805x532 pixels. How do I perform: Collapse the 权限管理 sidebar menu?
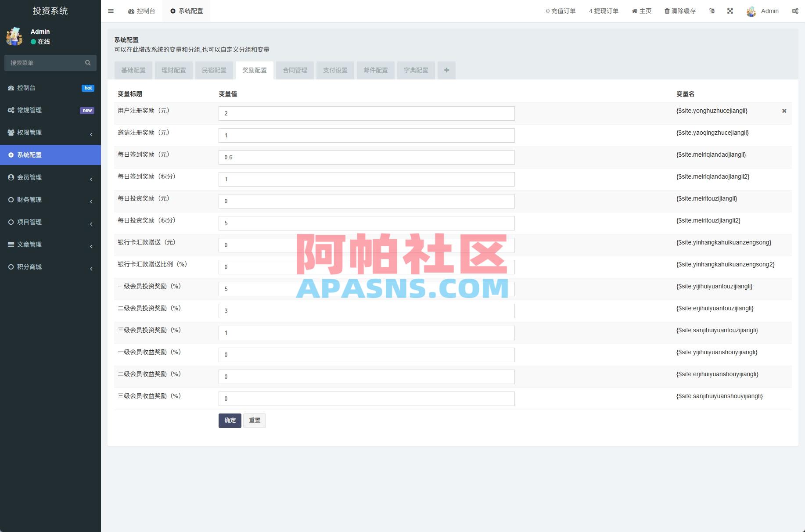coord(50,133)
